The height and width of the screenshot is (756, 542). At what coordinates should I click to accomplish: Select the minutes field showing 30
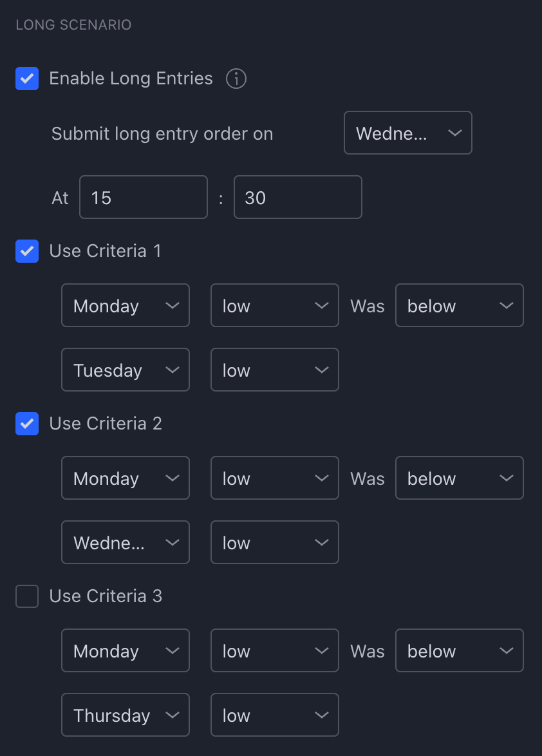(297, 197)
